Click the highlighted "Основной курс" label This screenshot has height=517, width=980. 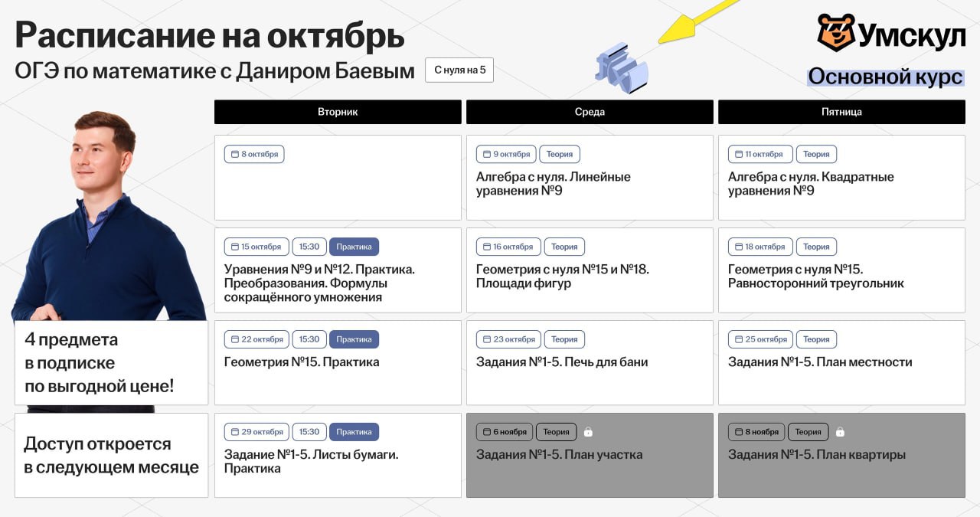coord(885,77)
